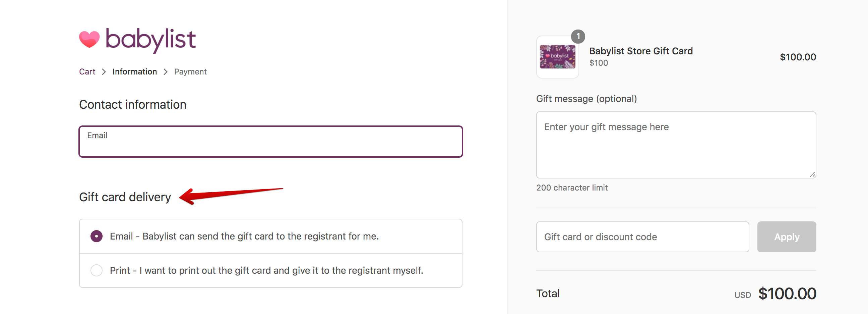Viewport: 868px width, 314px height.
Task: Click the Babylist Store Gift Card title
Action: 641,51
